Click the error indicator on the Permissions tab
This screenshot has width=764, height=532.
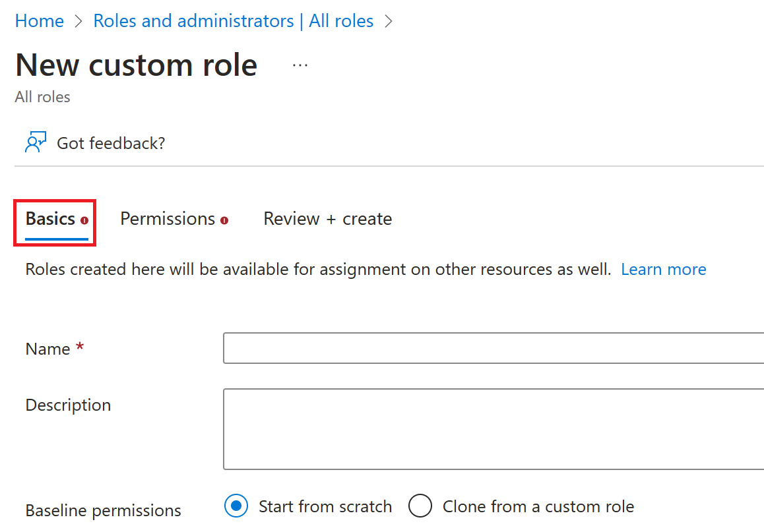[x=224, y=219]
